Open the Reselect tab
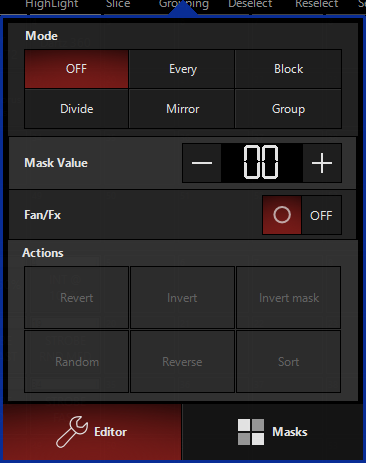This screenshot has height=463, width=366. click(317, 5)
